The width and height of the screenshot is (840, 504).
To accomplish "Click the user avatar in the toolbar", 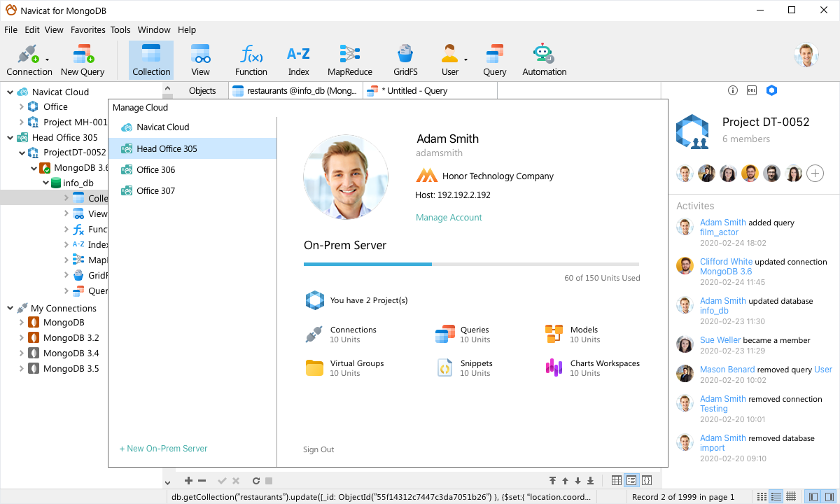I will coord(806,55).
